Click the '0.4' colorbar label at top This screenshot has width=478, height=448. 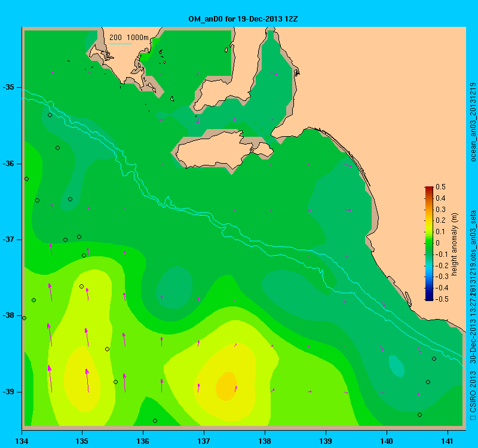pos(441,198)
